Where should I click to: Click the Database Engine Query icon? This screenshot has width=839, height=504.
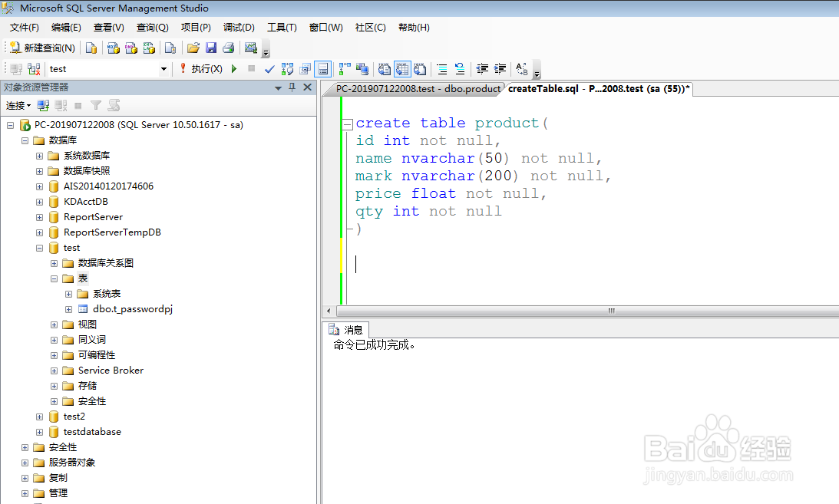91,48
